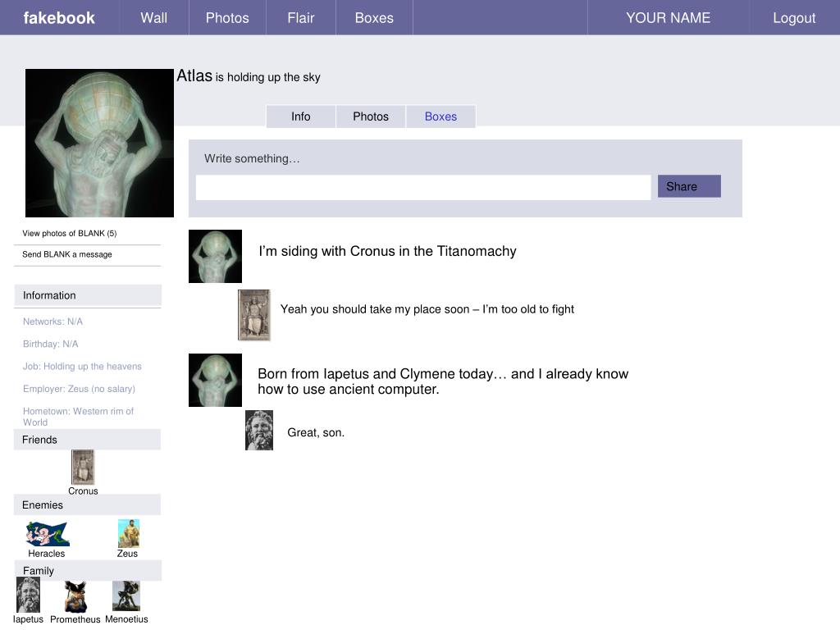Select the Heracles enemy thumbnail
The image size is (840, 630).
tap(48, 533)
